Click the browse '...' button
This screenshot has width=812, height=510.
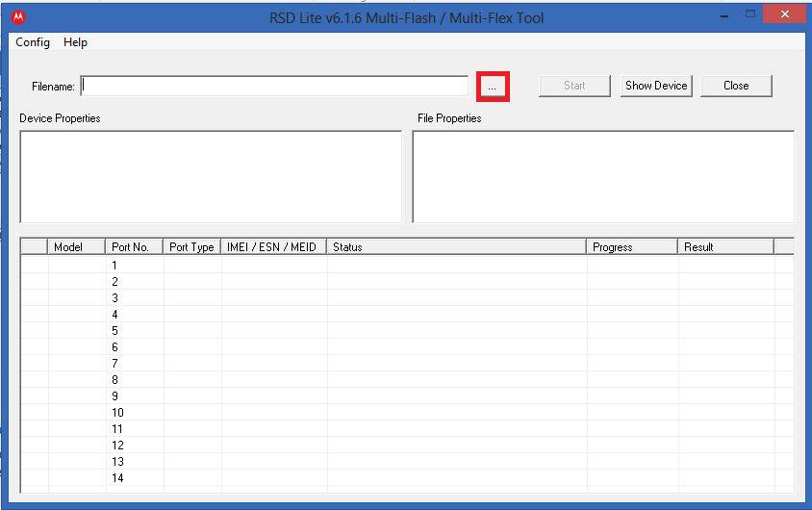(492, 87)
